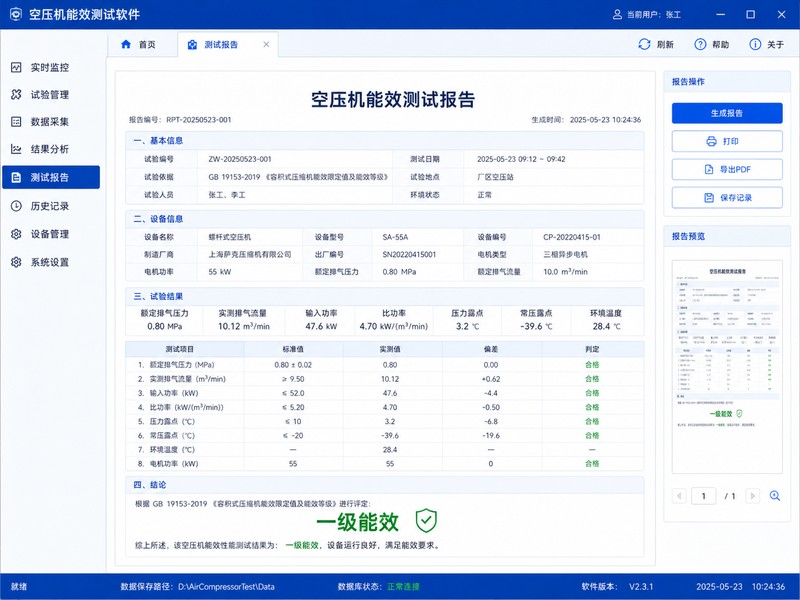Go to next preview page arrow
The height and width of the screenshot is (600, 800).
(753, 496)
